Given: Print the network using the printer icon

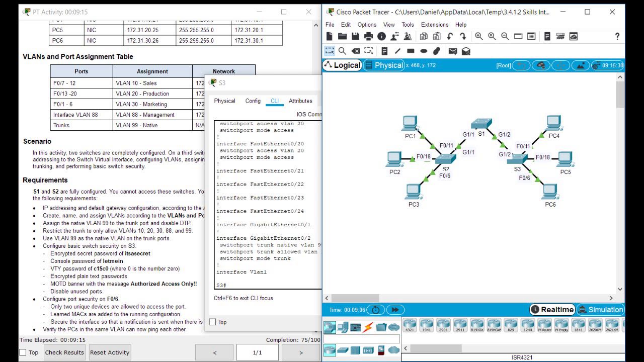Looking at the screenshot, I should point(368,36).
